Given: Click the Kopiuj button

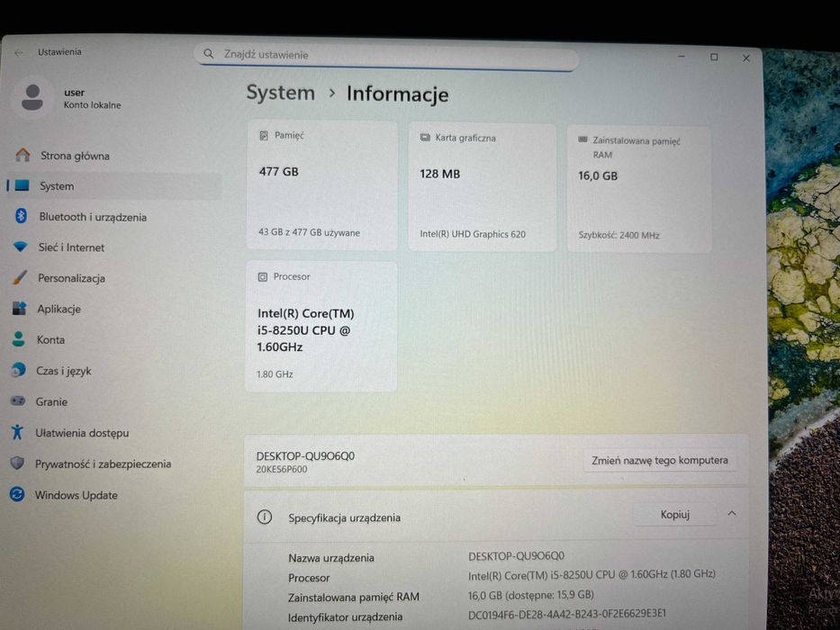Looking at the screenshot, I should point(674,514).
